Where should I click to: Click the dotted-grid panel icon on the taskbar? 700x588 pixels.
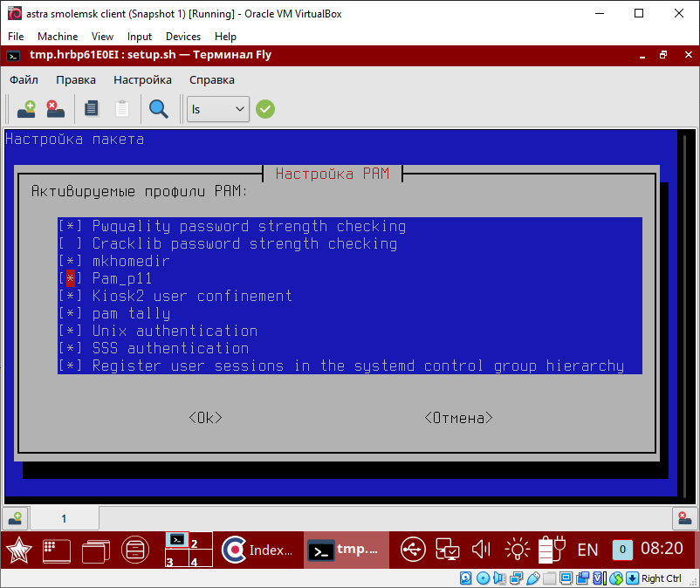56,550
